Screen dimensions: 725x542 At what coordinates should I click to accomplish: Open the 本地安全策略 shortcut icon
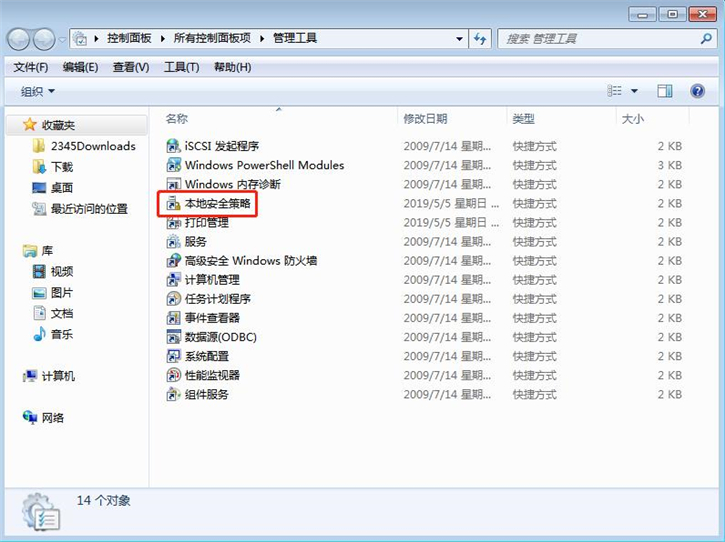point(173,204)
